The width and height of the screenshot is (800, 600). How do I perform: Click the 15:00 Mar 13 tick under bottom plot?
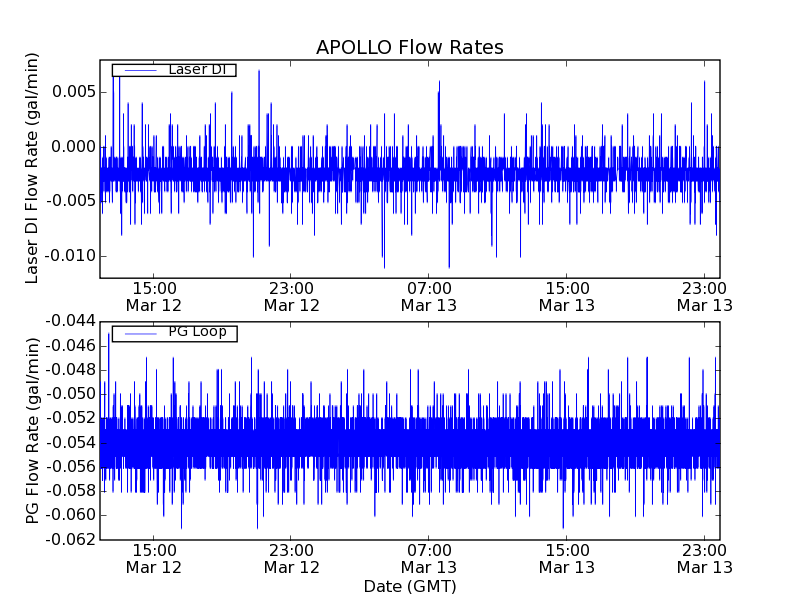(x=567, y=558)
